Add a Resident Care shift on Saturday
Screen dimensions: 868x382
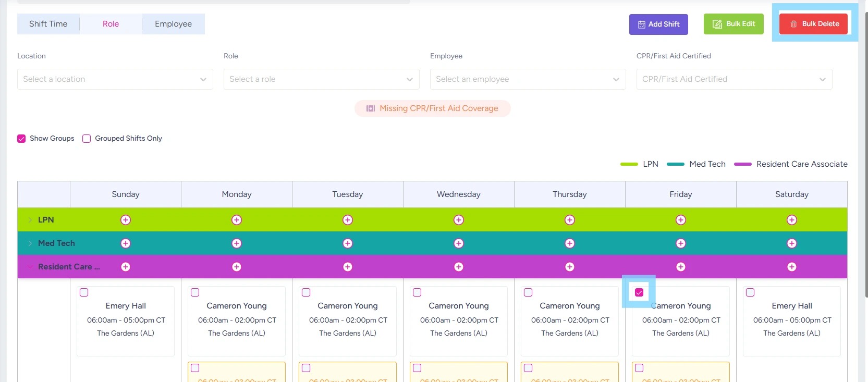792,267
